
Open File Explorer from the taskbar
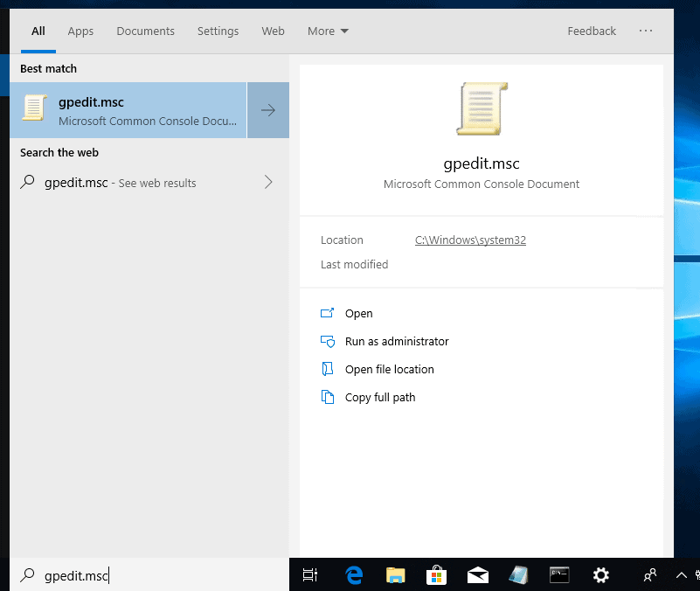pyautogui.click(x=396, y=575)
